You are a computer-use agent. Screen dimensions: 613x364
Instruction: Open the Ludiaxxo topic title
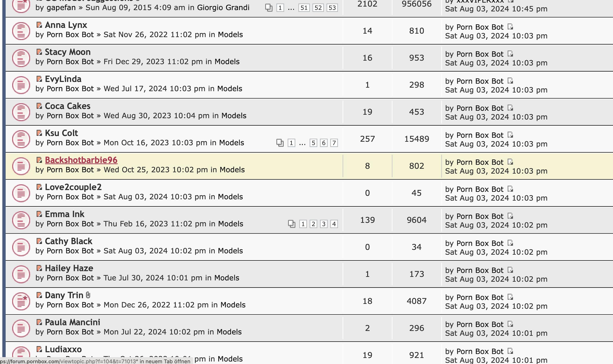coord(63,349)
